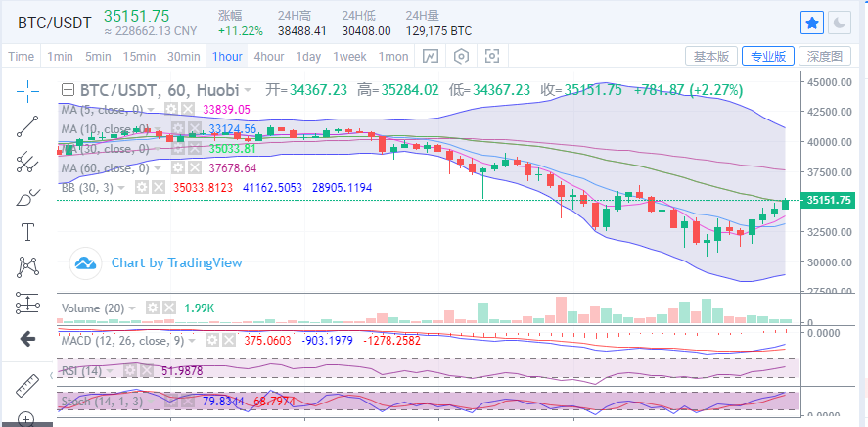
Task: Select the 30min interval
Action: pyautogui.click(x=184, y=56)
